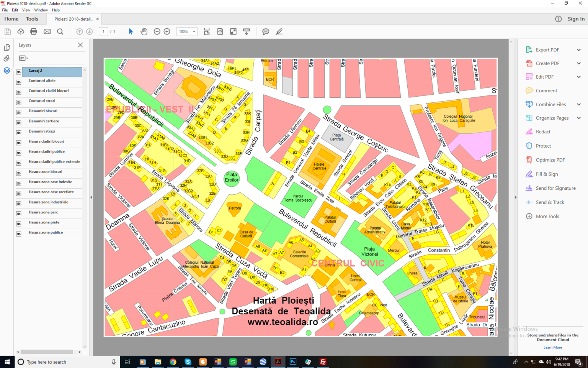Open the Layers panel icon in sidebar

[7, 71]
